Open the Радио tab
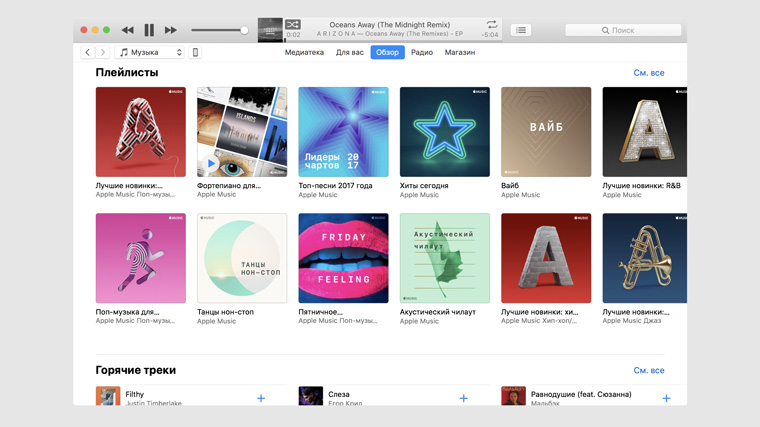Image resolution: width=760 pixels, height=427 pixels. [422, 52]
